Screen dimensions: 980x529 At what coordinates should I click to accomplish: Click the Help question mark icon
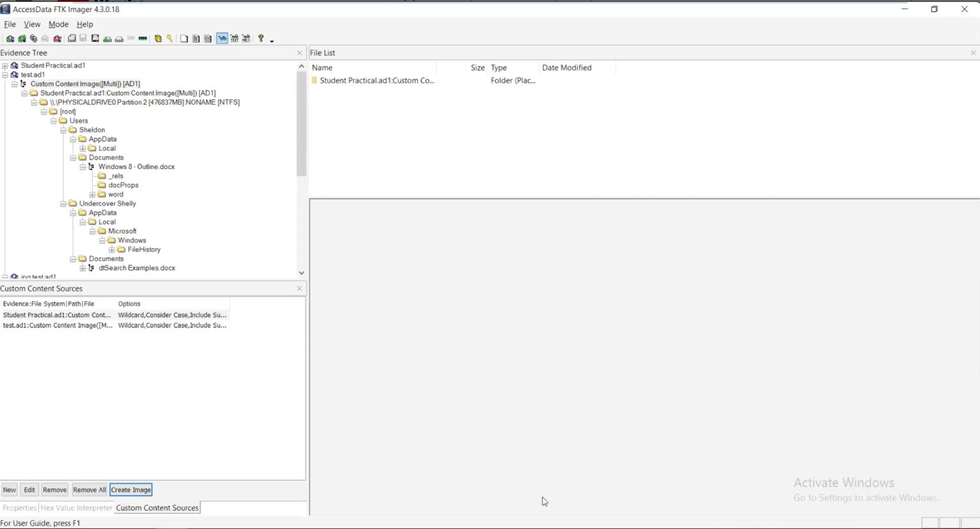tap(261, 38)
